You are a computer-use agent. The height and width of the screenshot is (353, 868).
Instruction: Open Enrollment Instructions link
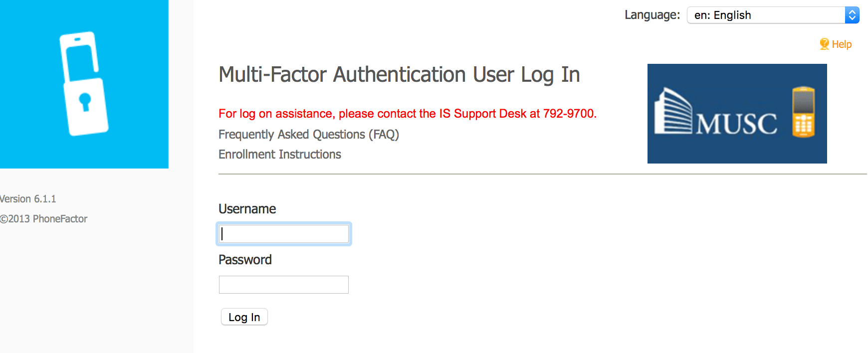click(280, 155)
